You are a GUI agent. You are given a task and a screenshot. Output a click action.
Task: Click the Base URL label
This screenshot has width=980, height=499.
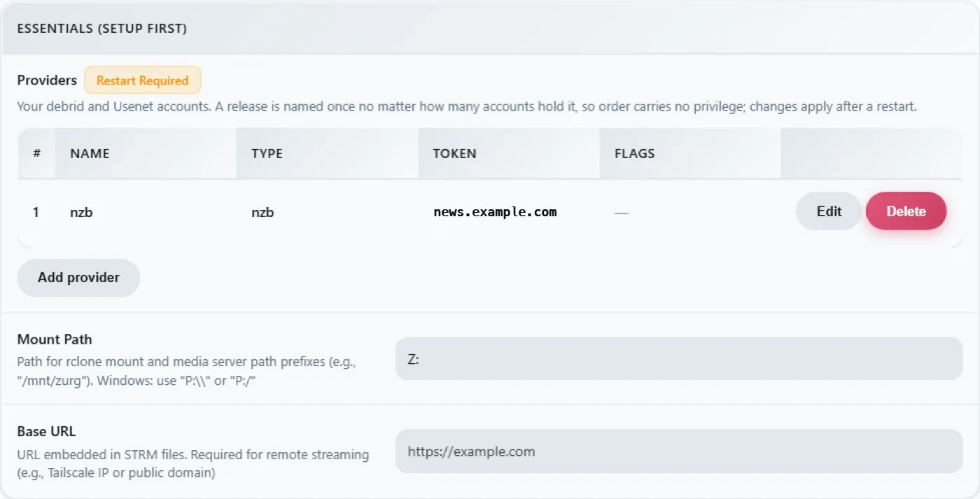coord(46,432)
